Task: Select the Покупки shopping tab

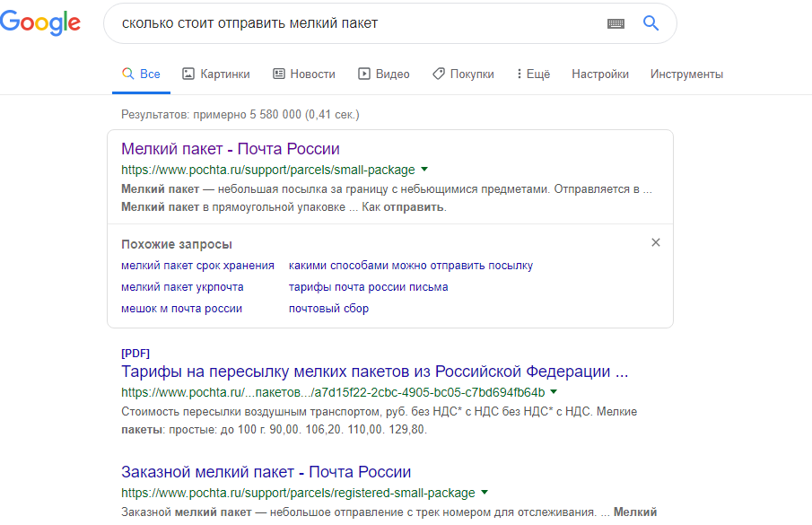Action: (464, 74)
